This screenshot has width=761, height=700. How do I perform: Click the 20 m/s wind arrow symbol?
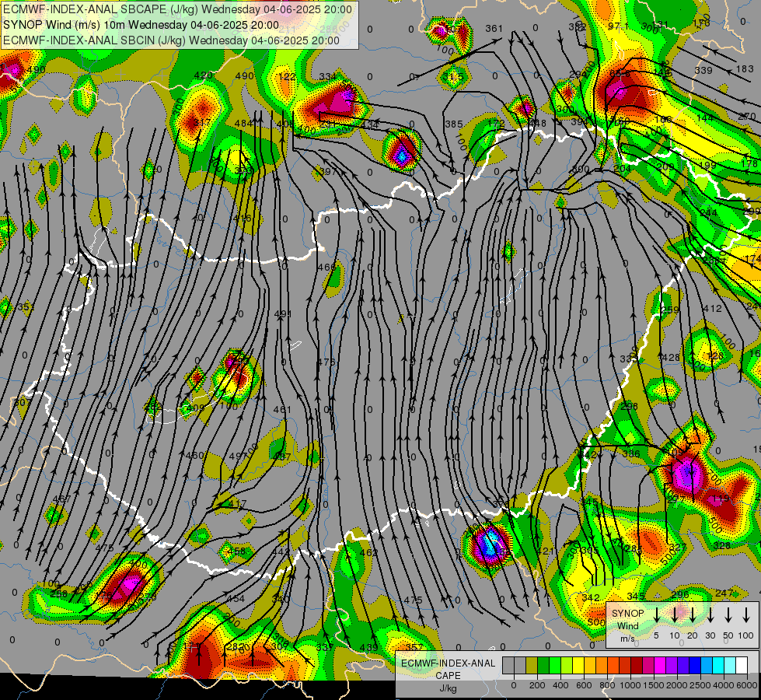coord(692,615)
